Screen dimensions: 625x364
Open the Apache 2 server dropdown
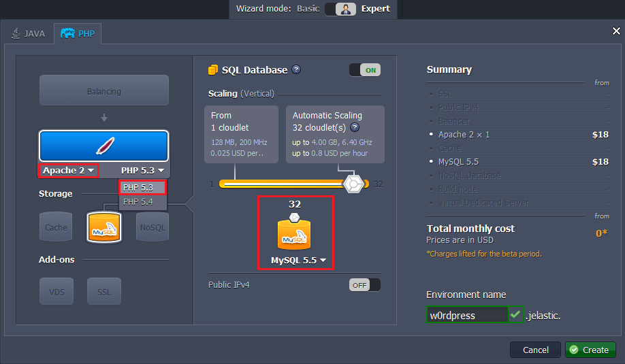point(69,171)
